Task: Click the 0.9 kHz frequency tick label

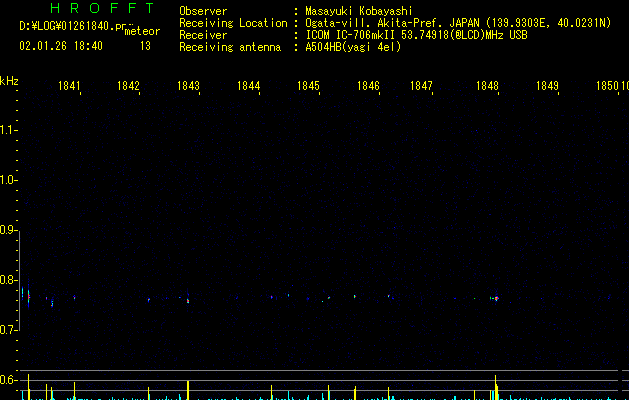Action: point(7,229)
